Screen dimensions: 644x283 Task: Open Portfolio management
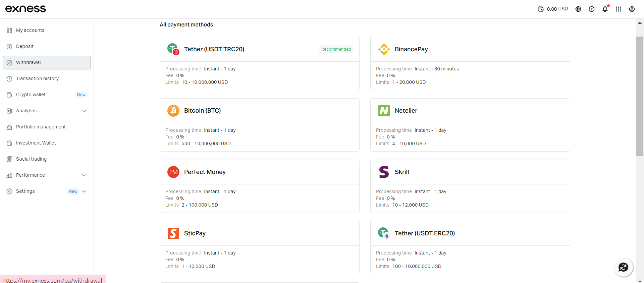47,127
